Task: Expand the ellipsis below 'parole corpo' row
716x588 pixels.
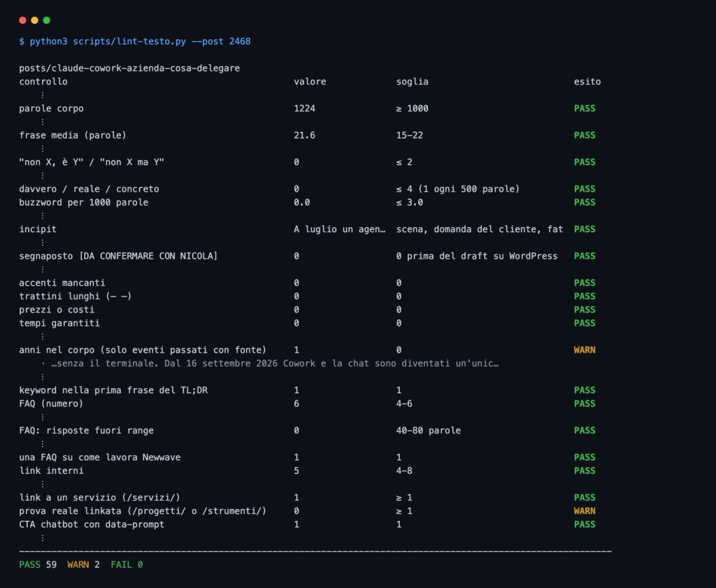Action: pos(43,122)
